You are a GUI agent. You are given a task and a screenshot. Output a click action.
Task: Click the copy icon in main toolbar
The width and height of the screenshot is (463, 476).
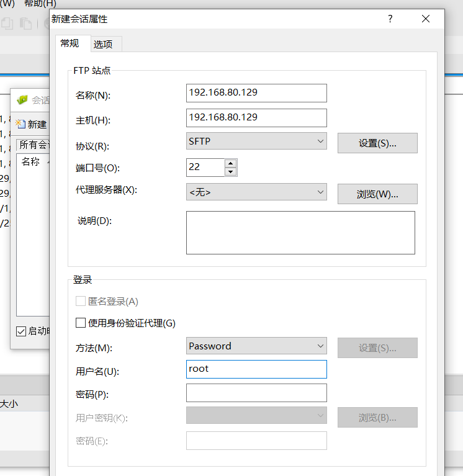tap(7, 24)
